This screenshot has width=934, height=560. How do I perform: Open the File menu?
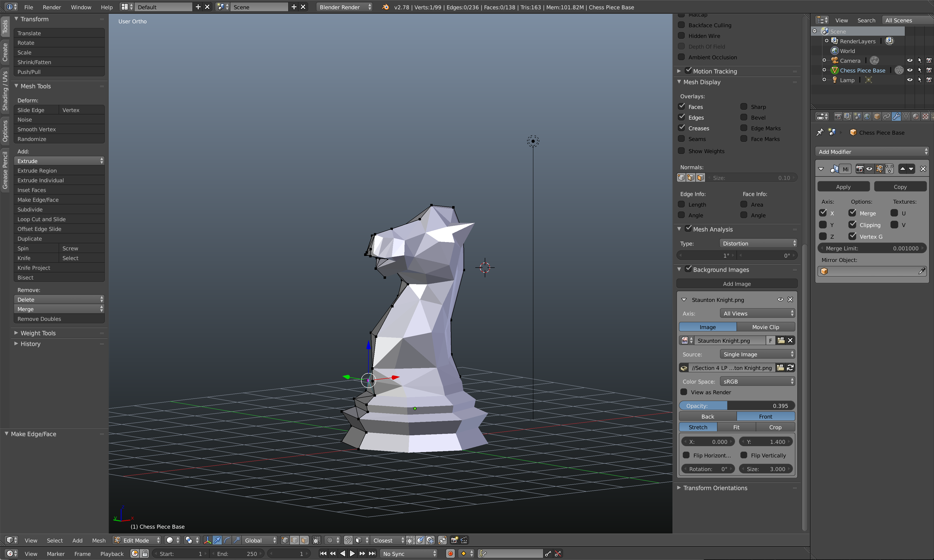(x=29, y=7)
